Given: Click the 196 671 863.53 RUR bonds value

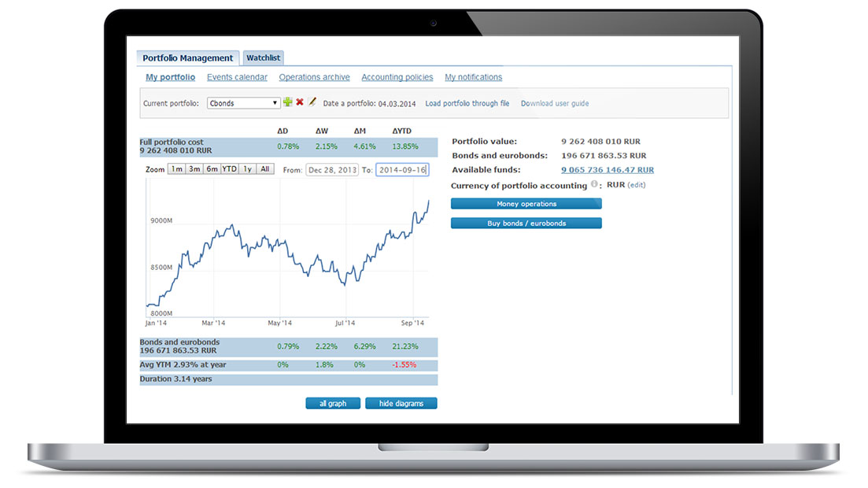Looking at the screenshot, I should tap(604, 156).
